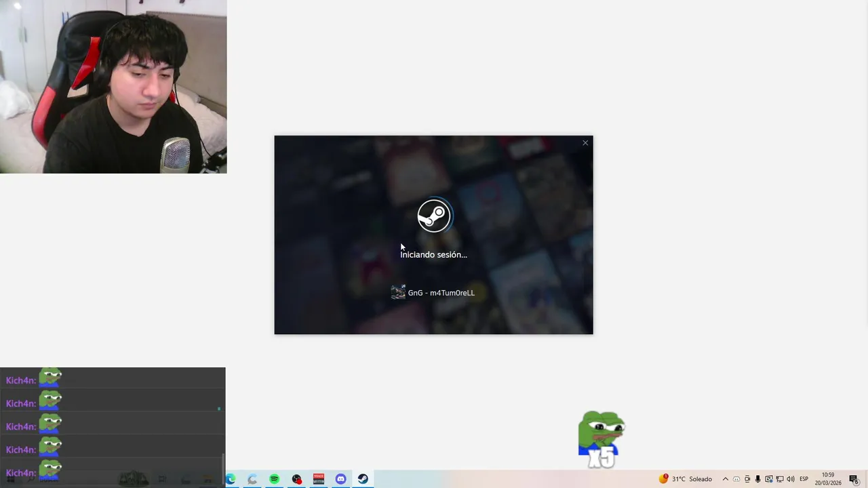868x488 pixels.
Task: Click the "Iniciando sesión..." status text
Action: click(x=433, y=255)
